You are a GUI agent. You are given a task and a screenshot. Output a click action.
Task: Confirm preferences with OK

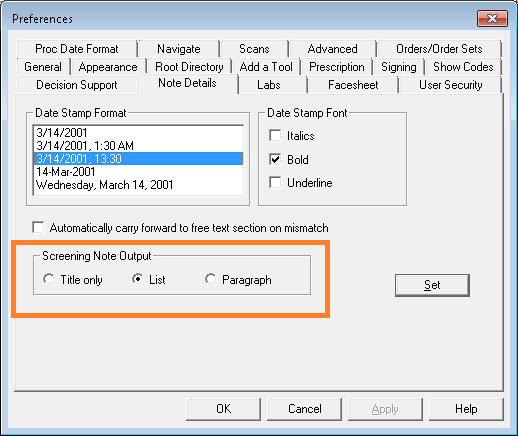(x=223, y=409)
